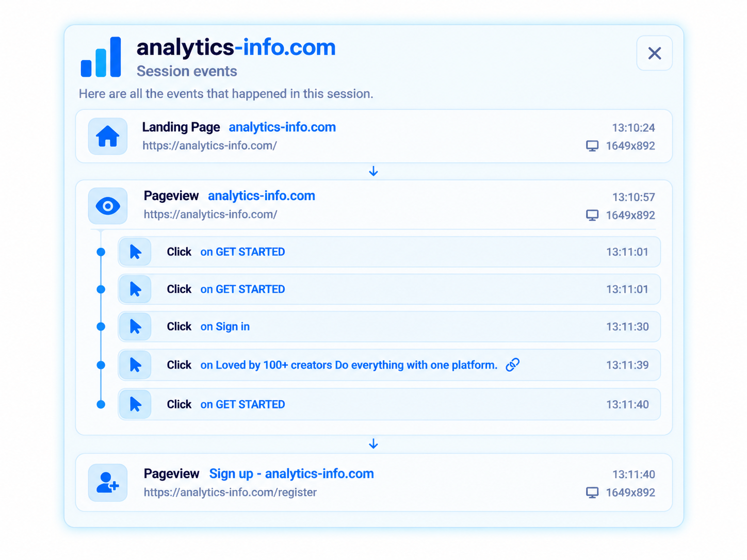Click the home icon for Landing Page

(108, 136)
